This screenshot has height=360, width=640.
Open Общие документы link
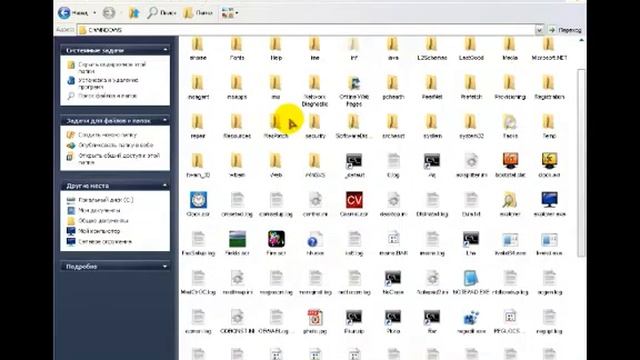(103, 221)
